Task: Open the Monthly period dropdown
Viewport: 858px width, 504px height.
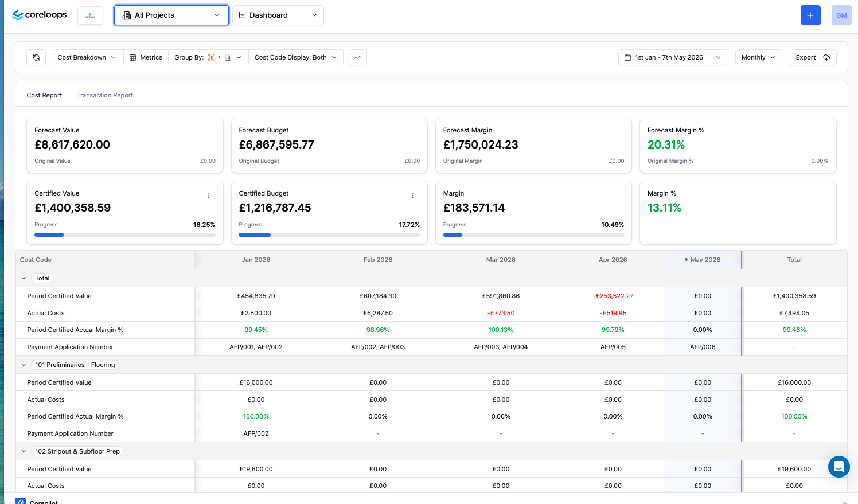Action: coord(758,57)
